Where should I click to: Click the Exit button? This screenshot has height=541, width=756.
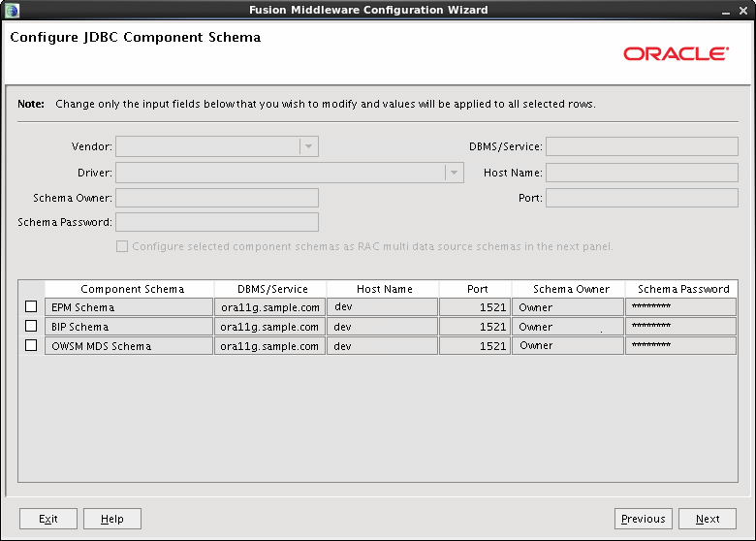pyautogui.click(x=48, y=519)
